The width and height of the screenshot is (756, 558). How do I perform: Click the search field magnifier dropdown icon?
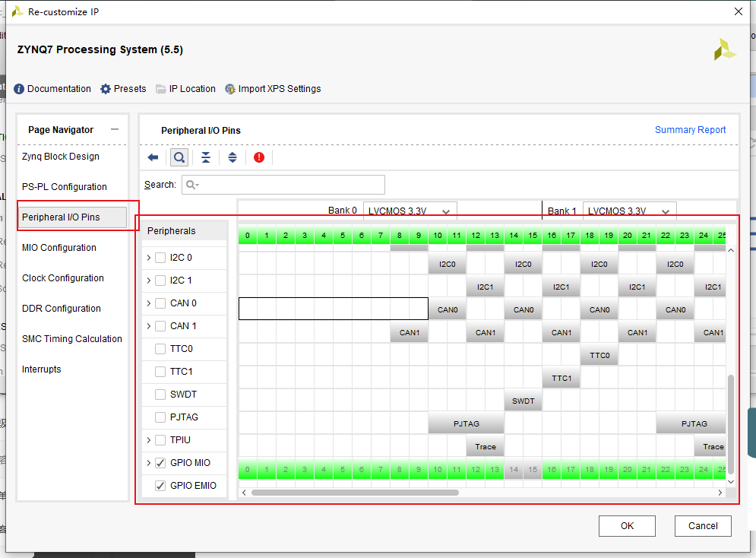coord(192,185)
